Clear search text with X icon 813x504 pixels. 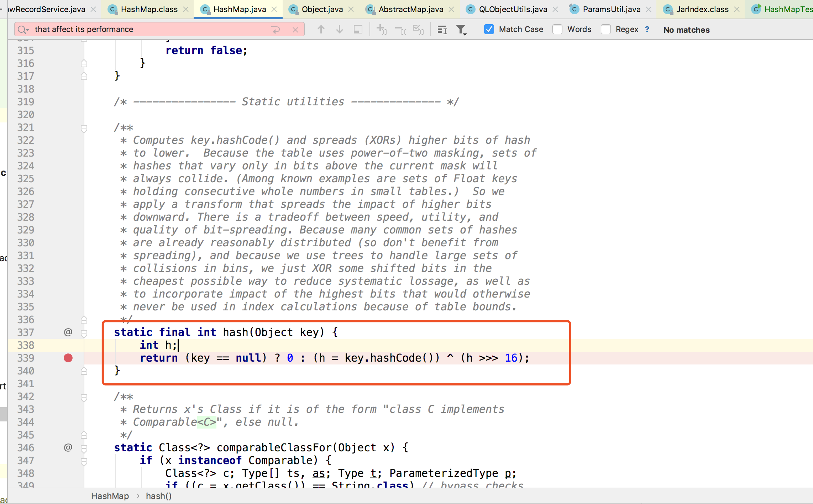pos(295,30)
